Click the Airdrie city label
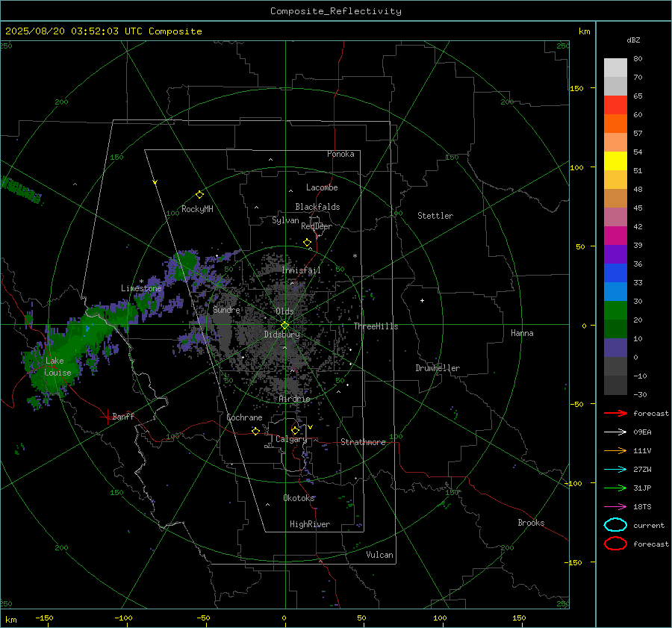672x628 pixels. tap(294, 399)
